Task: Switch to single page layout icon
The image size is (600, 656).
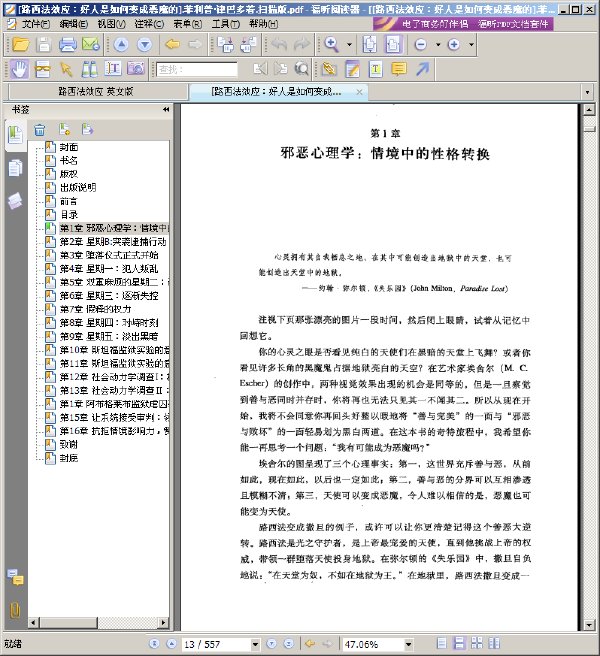Action: pos(441,643)
